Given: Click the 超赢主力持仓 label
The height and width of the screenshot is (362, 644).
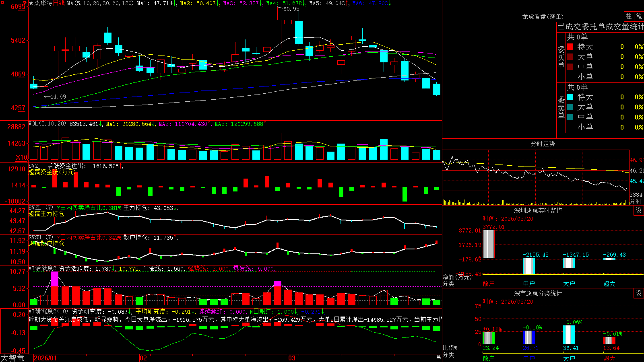Looking at the screenshot, I should (x=46, y=214).
